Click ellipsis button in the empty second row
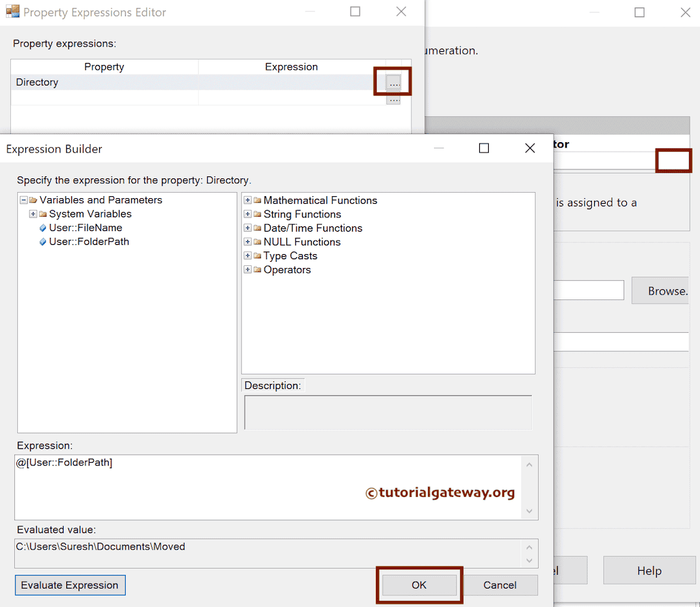The width and height of the screenshot is (700, 607). 393,100
